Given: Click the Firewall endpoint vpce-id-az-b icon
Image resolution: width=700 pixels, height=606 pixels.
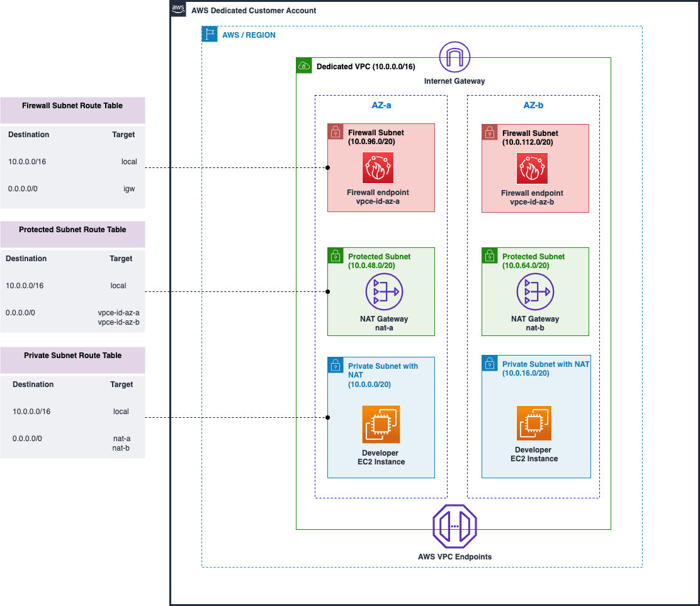Looking at the screenshot, I should (533, 168).
